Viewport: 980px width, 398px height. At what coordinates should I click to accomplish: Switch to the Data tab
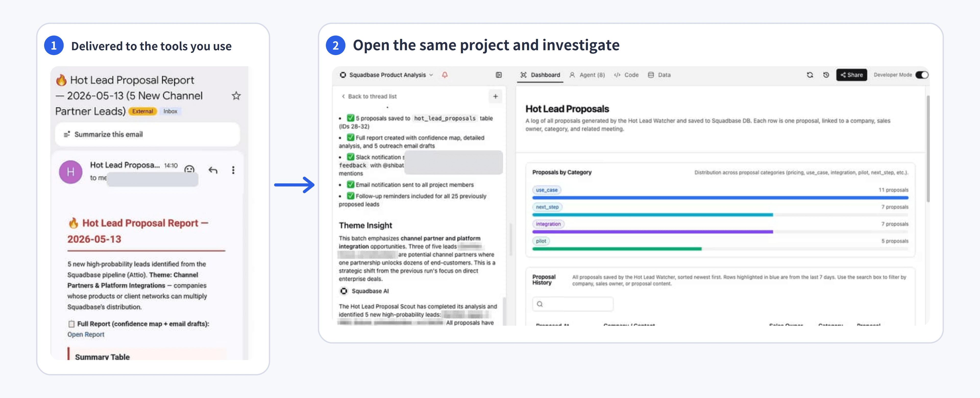[659, 75]
